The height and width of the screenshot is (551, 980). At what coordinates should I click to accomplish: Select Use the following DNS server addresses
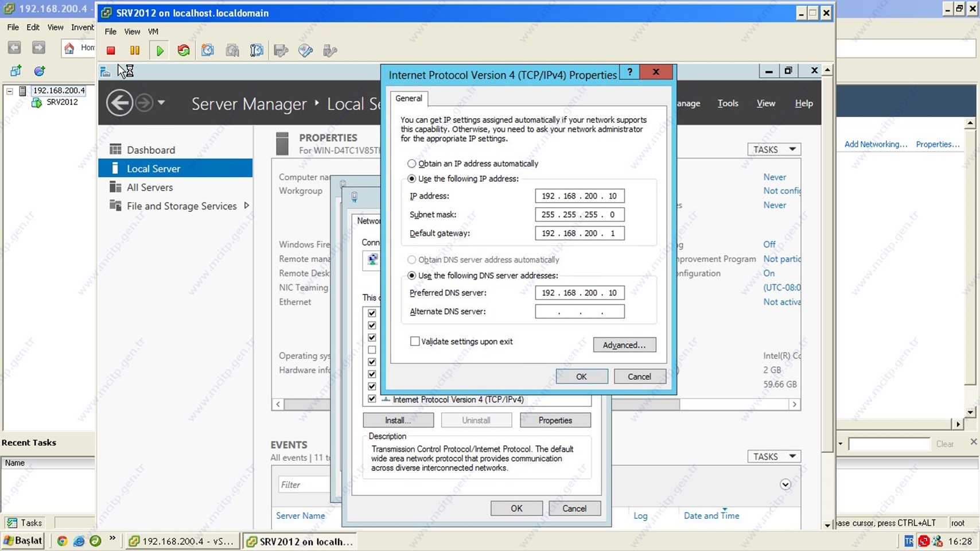point(411,275)
